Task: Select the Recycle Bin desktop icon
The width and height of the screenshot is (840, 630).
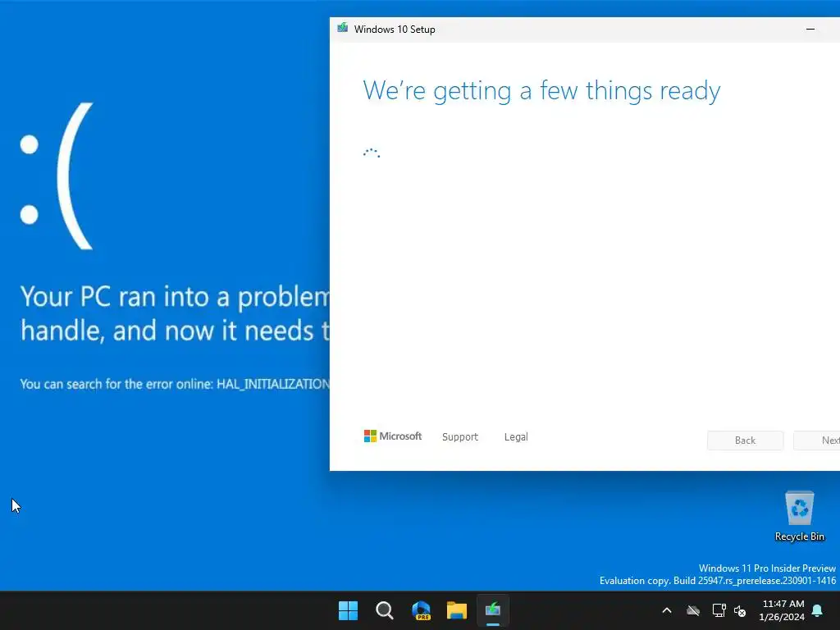Action: (x=799, y=516)
